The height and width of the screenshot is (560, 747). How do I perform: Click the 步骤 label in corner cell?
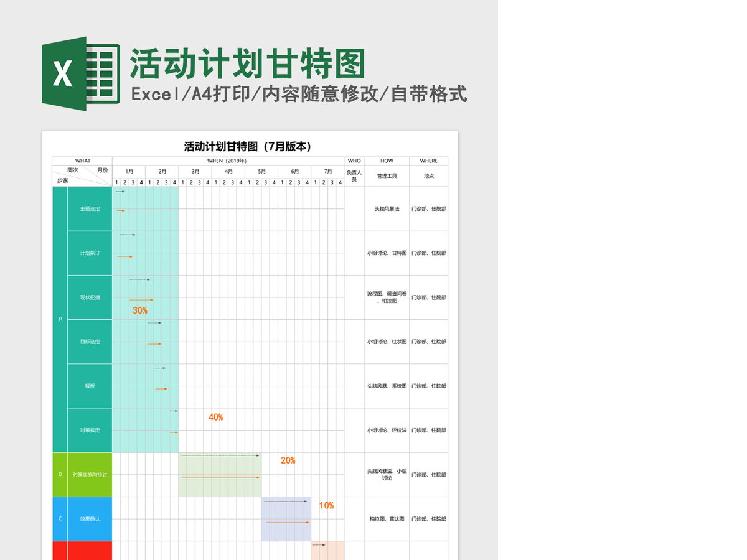pos(62,180)
